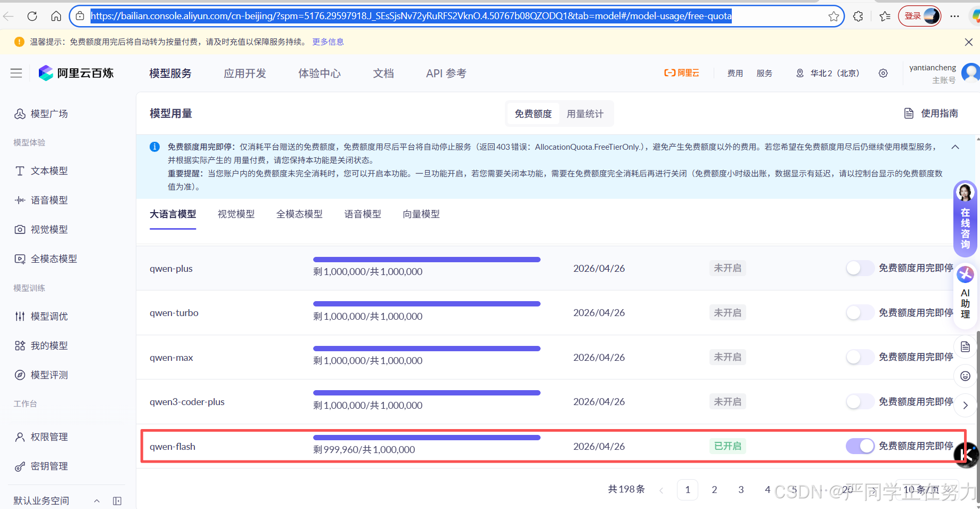Collapse the sidebar with panel icon

point(117,501)
